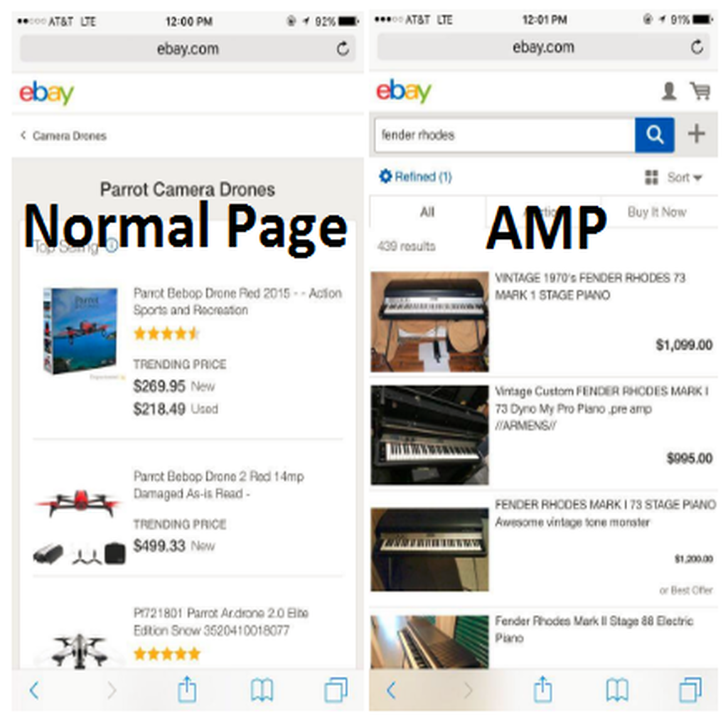Tap the share icon in left browser
The width and height of the screenshot is (728, 728).
187,690
